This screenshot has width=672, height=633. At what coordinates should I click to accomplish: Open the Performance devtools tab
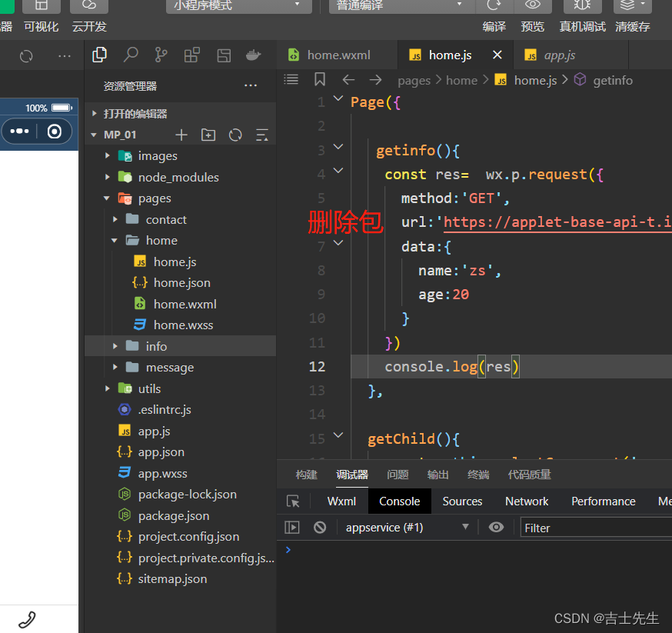click(x=604, y=501)
